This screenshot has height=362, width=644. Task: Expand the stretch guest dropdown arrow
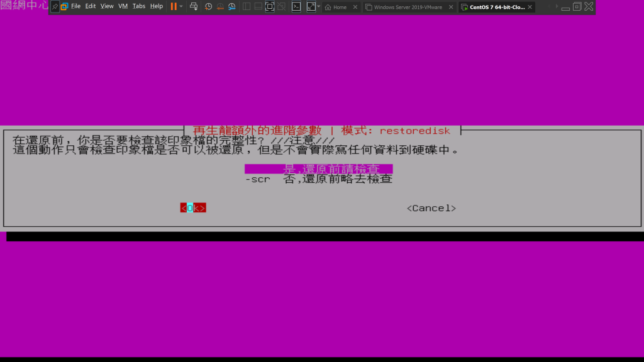pos(319,6)
